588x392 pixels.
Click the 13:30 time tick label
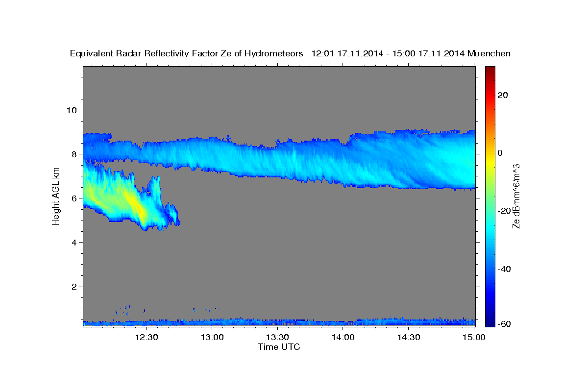click(278, 337)
